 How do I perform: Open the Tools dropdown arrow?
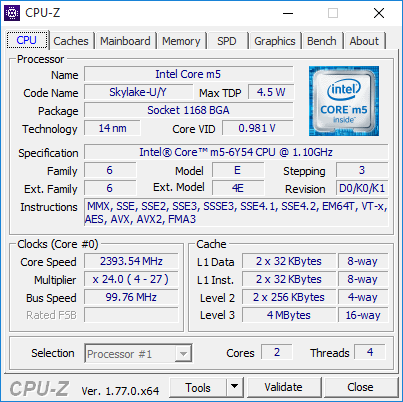click(235, 387)
